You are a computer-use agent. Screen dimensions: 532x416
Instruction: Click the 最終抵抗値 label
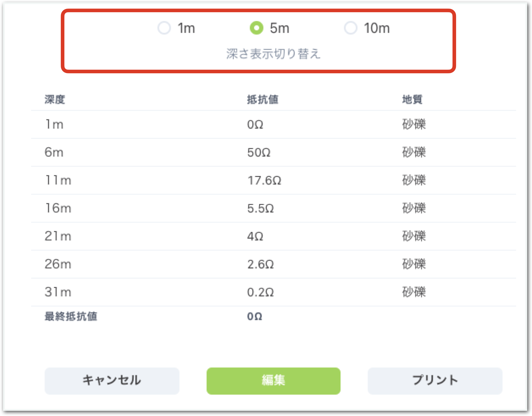[x=71, y=316]
